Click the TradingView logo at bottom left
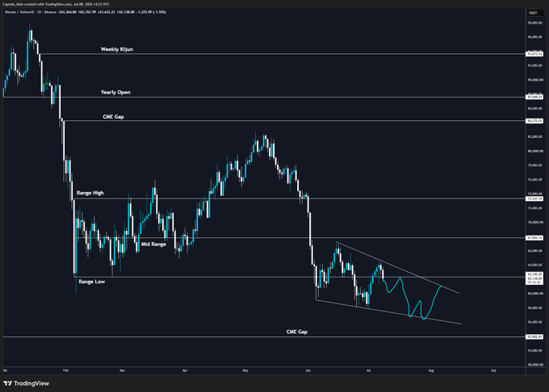Screen dimensions: 549x392 coord(27,383)
